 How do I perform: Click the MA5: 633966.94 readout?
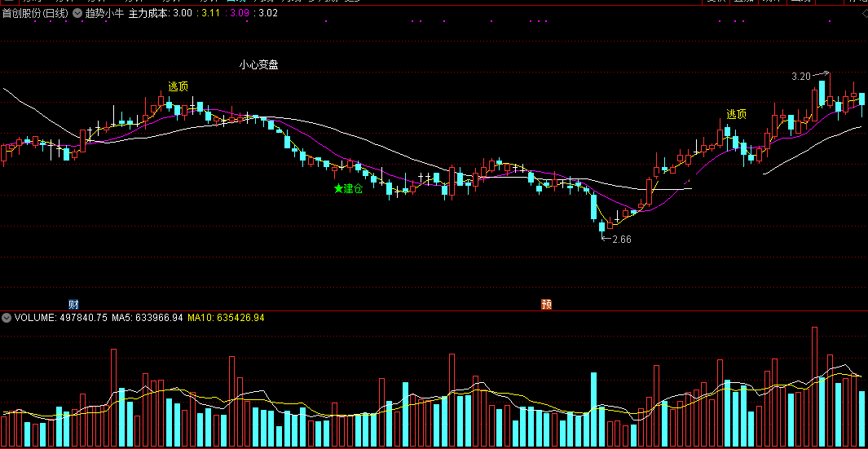point(148,318)
